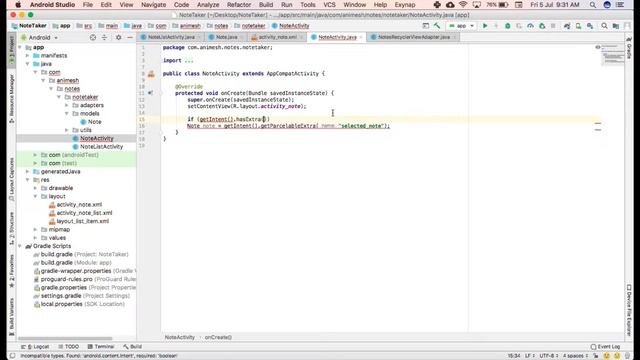Click NoteTaker breadcrumb in navigation bar
The width and height of the screenshot is (640, 360).
29,26
